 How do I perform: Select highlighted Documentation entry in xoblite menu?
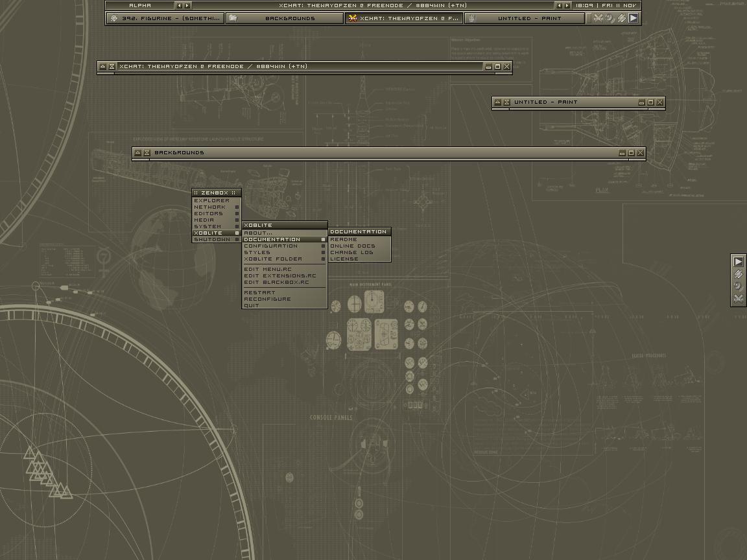point(285,240)
